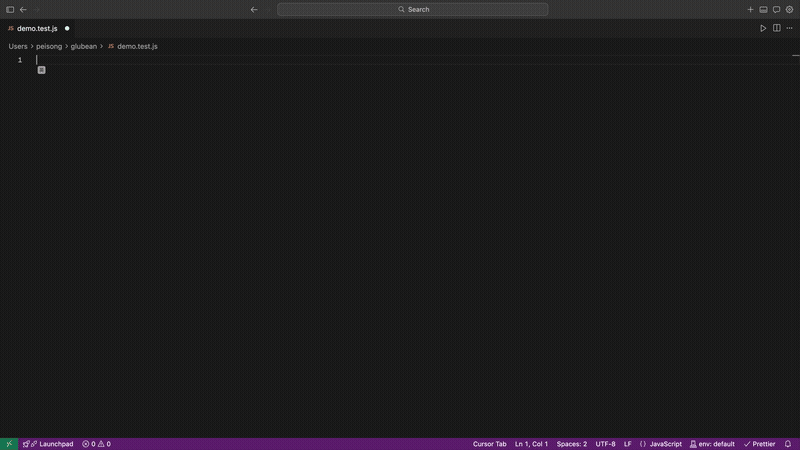The width and height of the screenshot is (800, 450).
Task: Open the settings gear in title bar
Action: pos(789,9)
